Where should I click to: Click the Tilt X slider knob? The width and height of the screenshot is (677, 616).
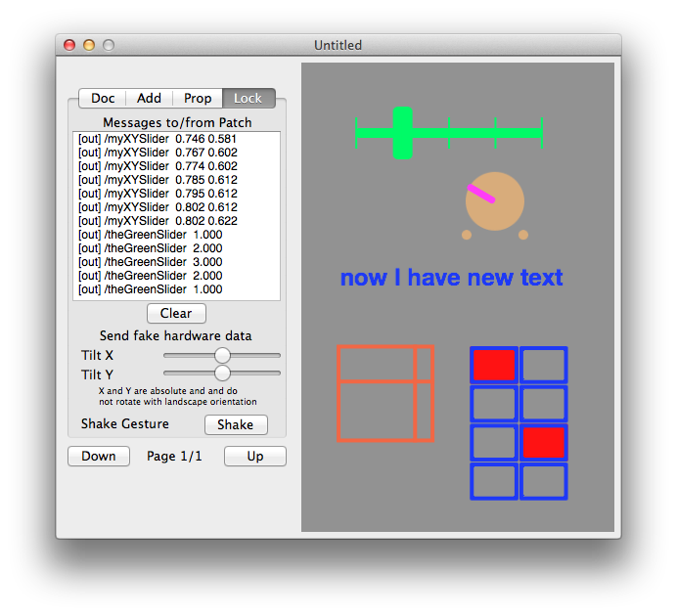tap(222, 355)
